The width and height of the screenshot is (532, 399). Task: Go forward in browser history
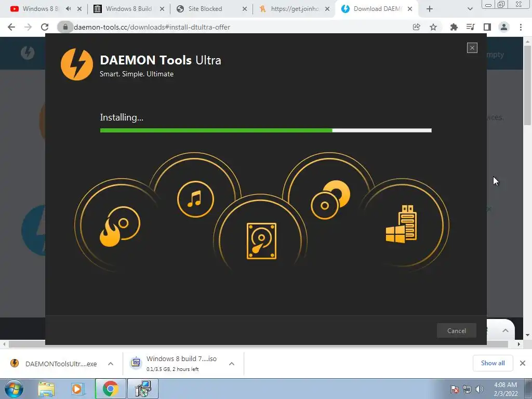tap(28, 27)
